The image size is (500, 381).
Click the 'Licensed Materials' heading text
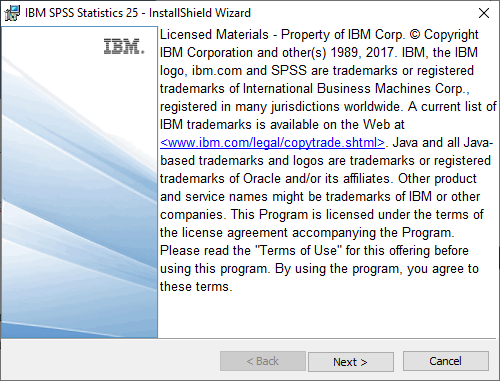point(214,35)
